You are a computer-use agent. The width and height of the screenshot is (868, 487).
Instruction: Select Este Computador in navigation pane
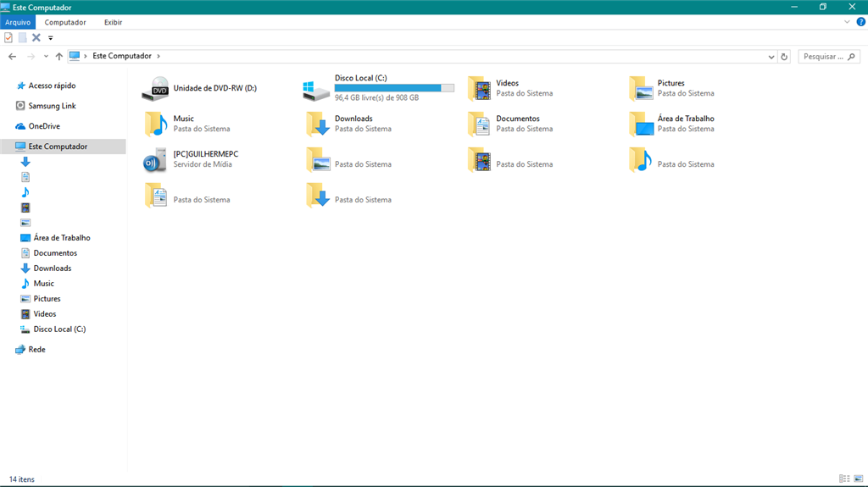pos(63,146)
